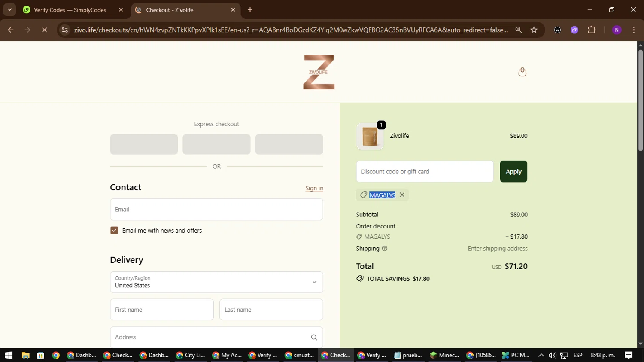Open Microsoft Store from the taskbar
The width and height of the screenshot is (644, 362).
40,355
